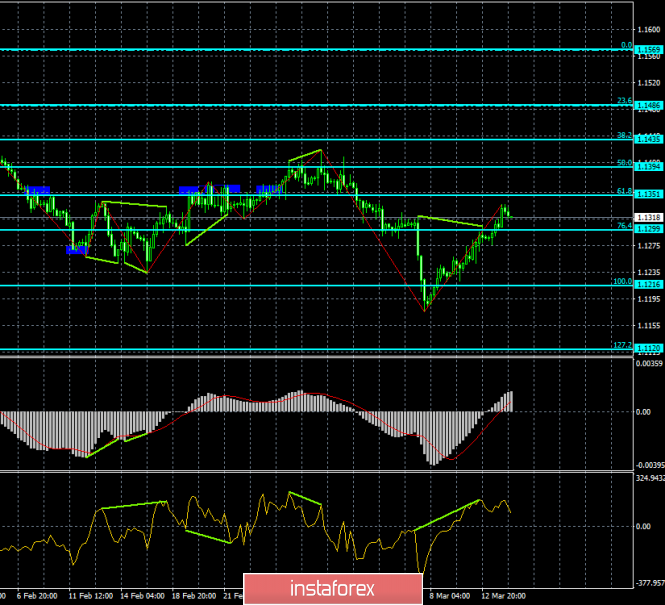The image size is (665, 605).
Task: Click the 1.1520 price axis label
Action: [649, 83]
